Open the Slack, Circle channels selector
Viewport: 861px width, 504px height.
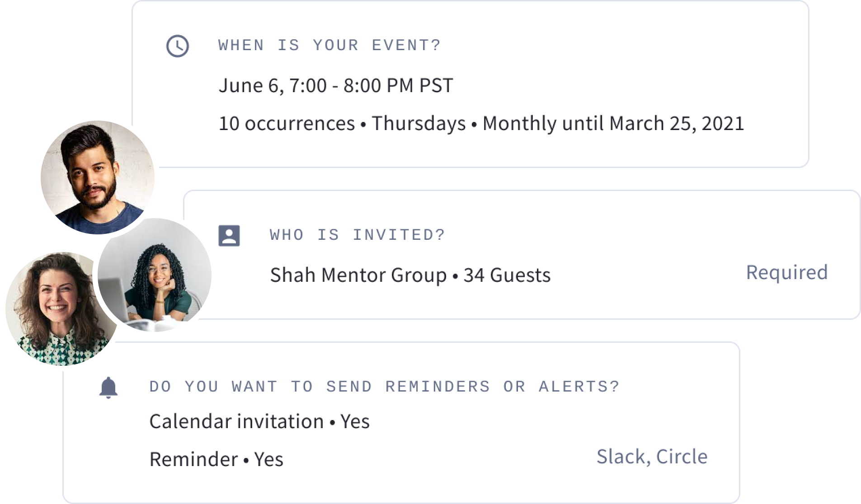click(x=652, y=457)
